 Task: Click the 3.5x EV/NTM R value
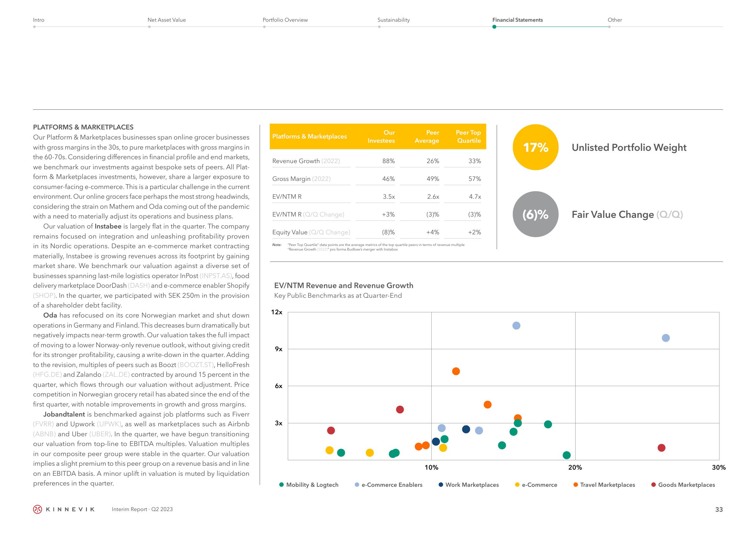(389, 196)
